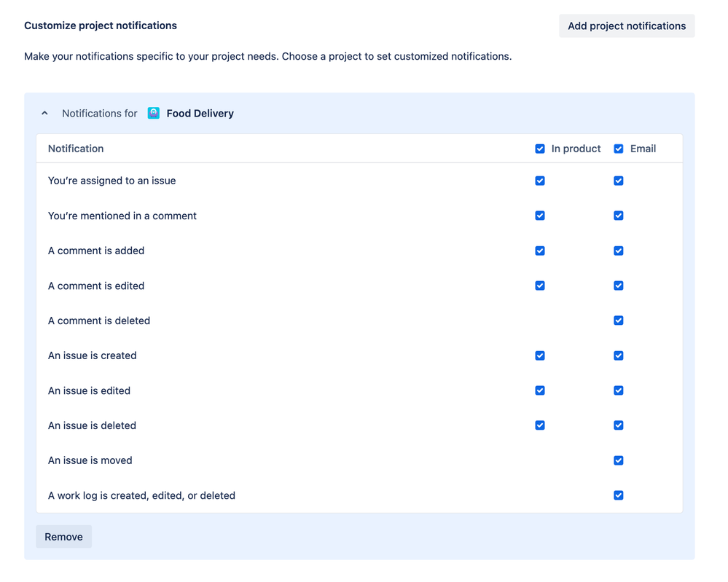Click the Notification column header
The height and width of the screenshot is (582, 728).
pos(76,149)
